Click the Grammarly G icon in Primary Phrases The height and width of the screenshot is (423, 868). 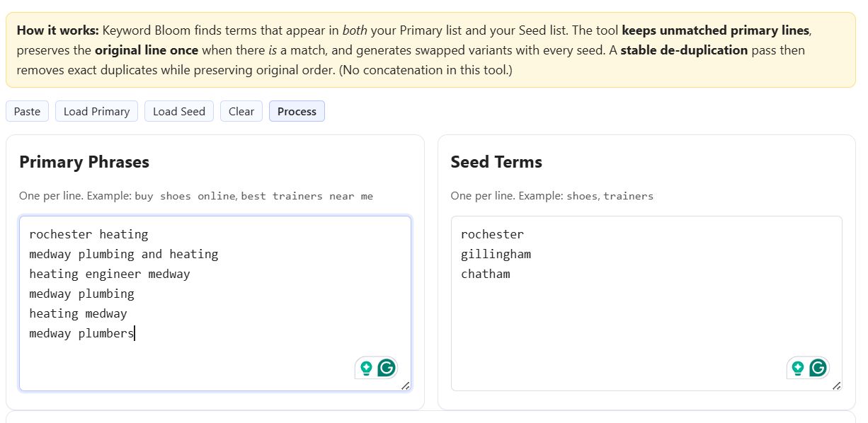tap(386, 368)
